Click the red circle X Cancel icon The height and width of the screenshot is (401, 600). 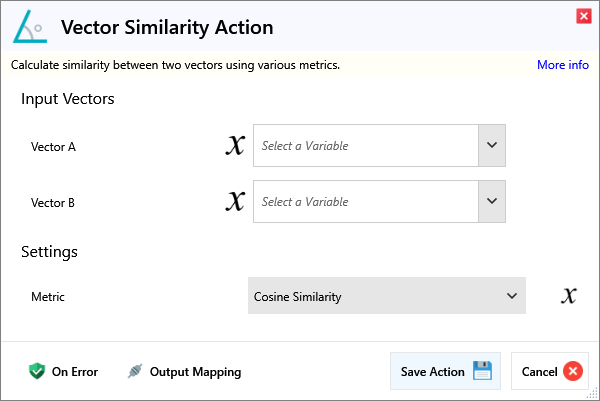point(572,372)
